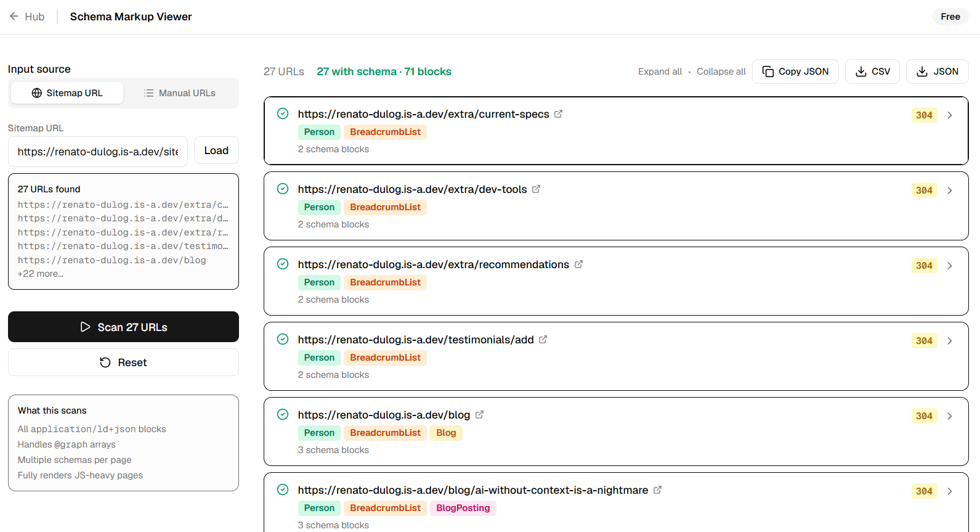
Task: Open the testimonials/add URL text
Action: point(416,340)
